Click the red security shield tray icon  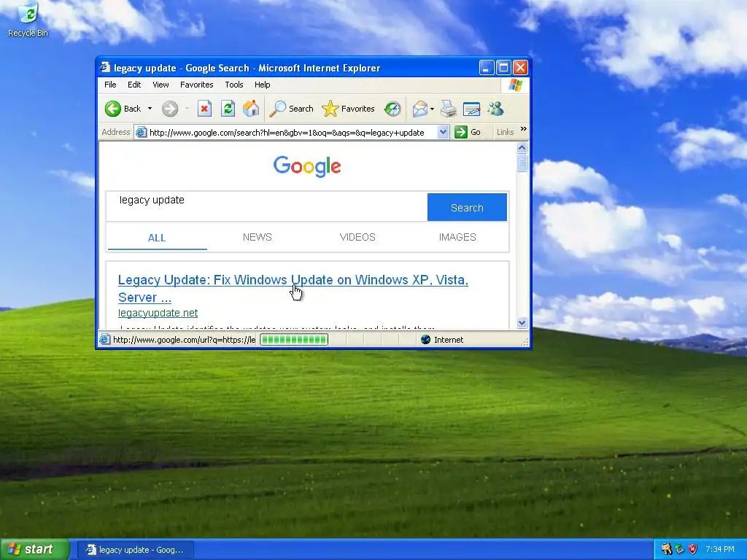click(x=693, y=549)
